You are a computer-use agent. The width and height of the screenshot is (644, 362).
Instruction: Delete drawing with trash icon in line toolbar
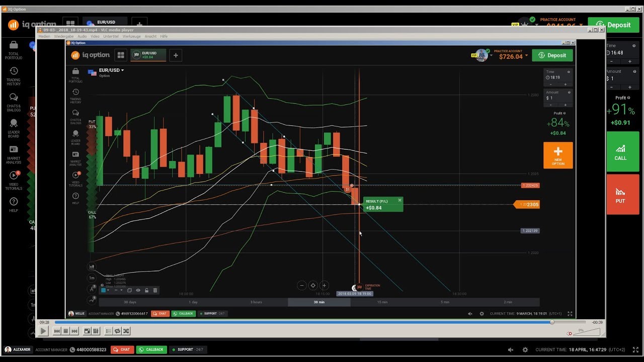click(155, 290)
